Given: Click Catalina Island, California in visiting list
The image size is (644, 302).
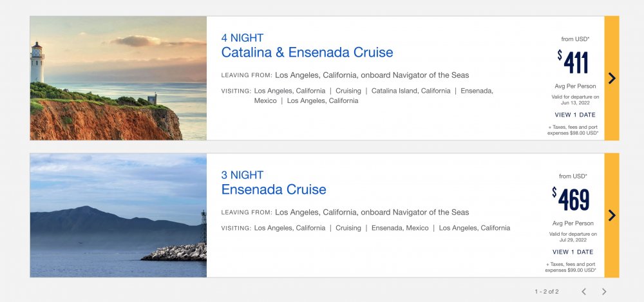Looking at the screenshot, I should point(411,91).
